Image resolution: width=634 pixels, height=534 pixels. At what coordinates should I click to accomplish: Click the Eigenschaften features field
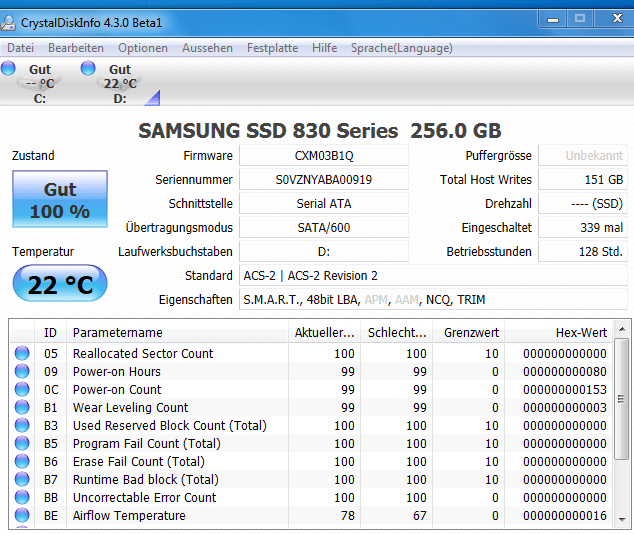[x=433, y=300]
